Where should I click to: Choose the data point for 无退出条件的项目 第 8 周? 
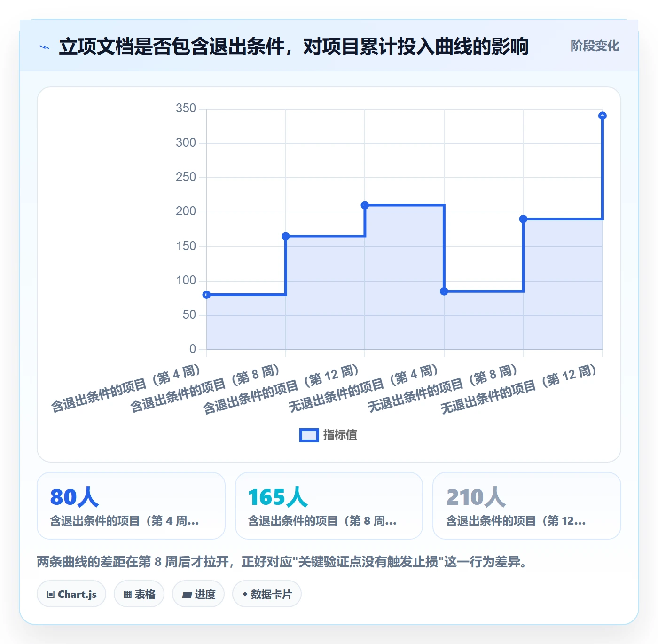point(523,219)
